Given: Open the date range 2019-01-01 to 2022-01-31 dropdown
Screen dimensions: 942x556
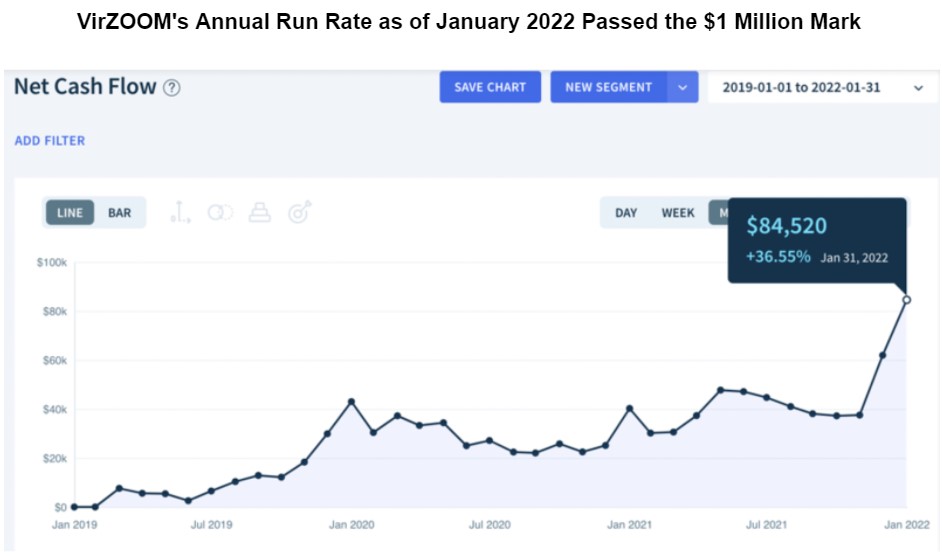Looking at the screenshot, I should tap(822, 87).
